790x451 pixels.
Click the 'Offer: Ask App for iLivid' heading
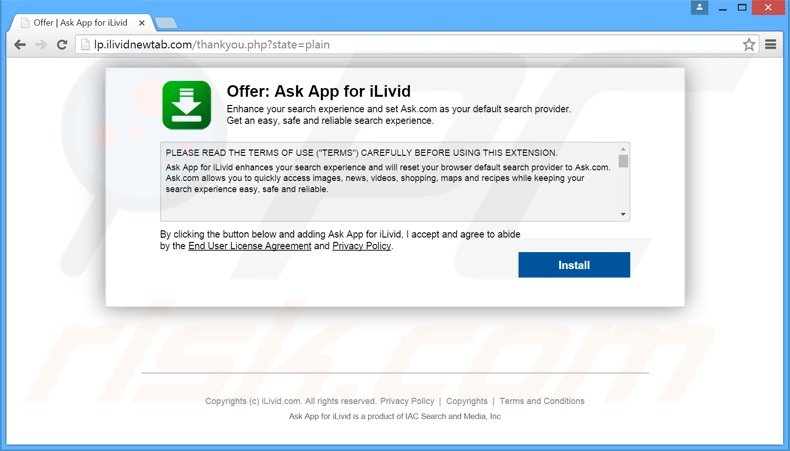pos(318,91)
